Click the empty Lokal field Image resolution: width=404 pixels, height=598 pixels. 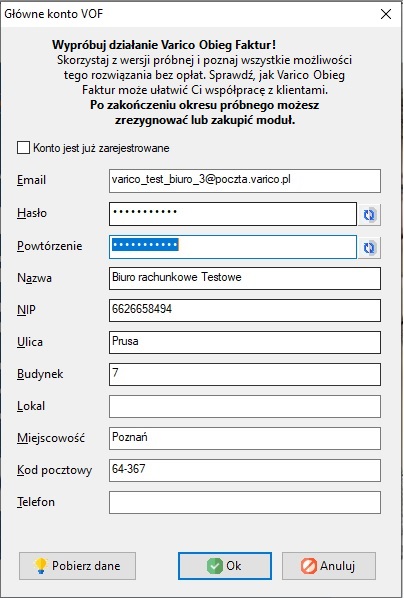pos(245,407)
